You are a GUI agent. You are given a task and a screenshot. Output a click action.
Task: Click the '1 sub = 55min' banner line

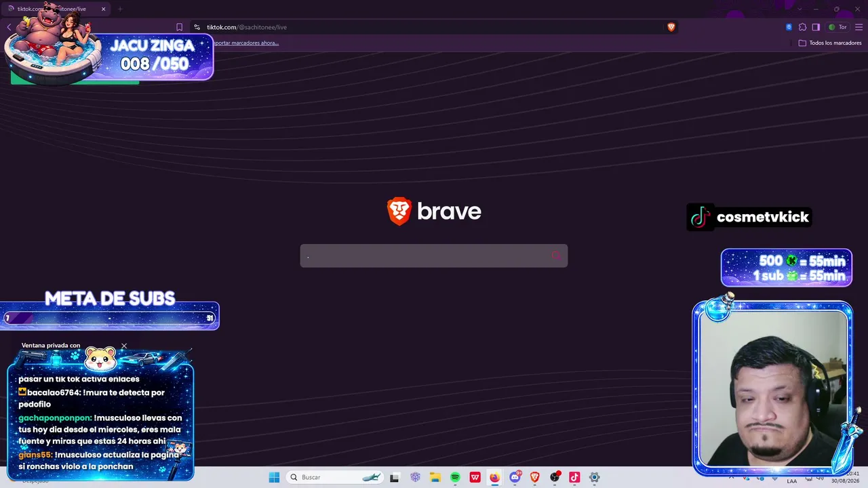click(x=799, y=276)
